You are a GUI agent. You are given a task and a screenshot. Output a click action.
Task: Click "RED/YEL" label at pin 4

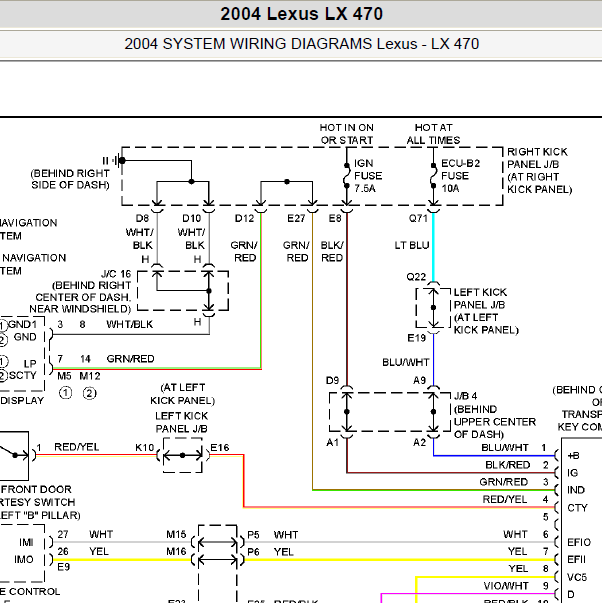coord(505,499)
